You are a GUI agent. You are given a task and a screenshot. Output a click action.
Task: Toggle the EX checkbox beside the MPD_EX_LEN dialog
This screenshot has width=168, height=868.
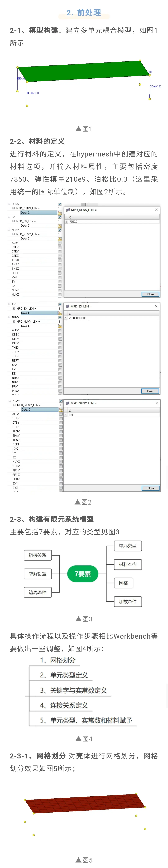tap(60, 304)
